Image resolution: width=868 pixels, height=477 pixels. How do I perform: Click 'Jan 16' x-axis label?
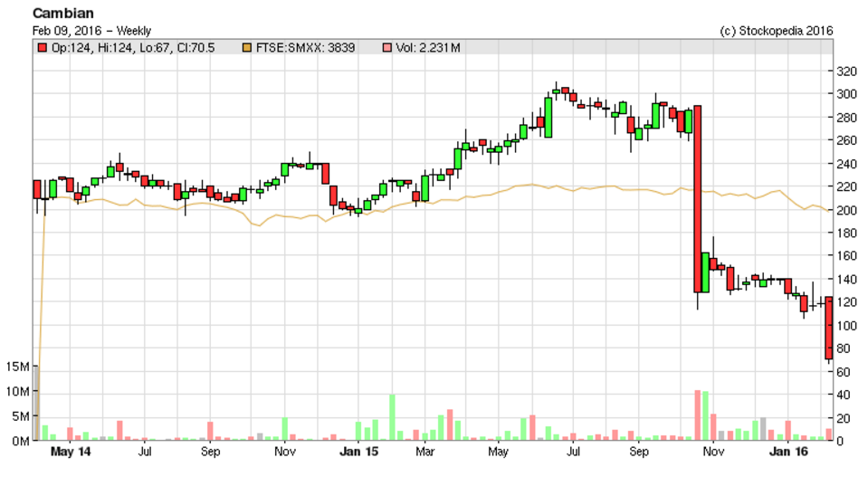click(x=788, y=452)
